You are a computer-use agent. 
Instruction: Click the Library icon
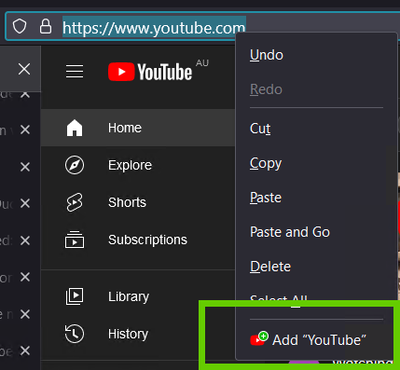74,296
